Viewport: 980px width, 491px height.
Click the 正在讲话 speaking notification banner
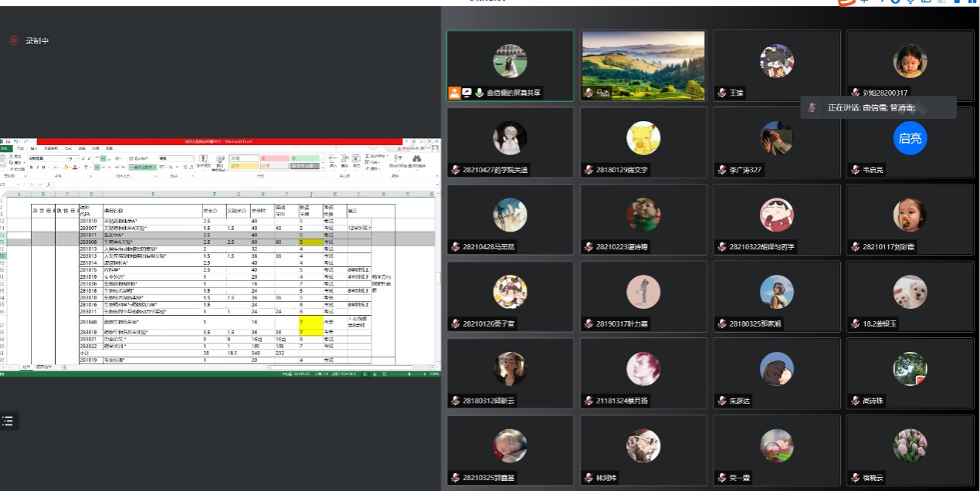[x=878, y=107]
